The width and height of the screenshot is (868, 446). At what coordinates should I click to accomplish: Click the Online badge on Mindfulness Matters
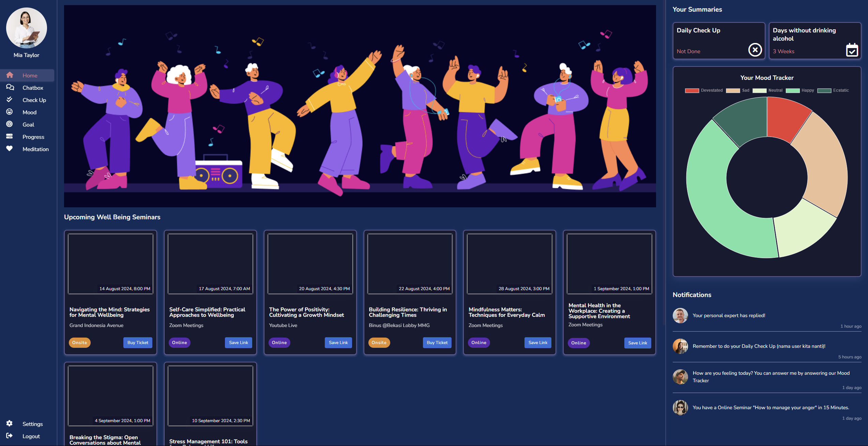tap(479, 342)
